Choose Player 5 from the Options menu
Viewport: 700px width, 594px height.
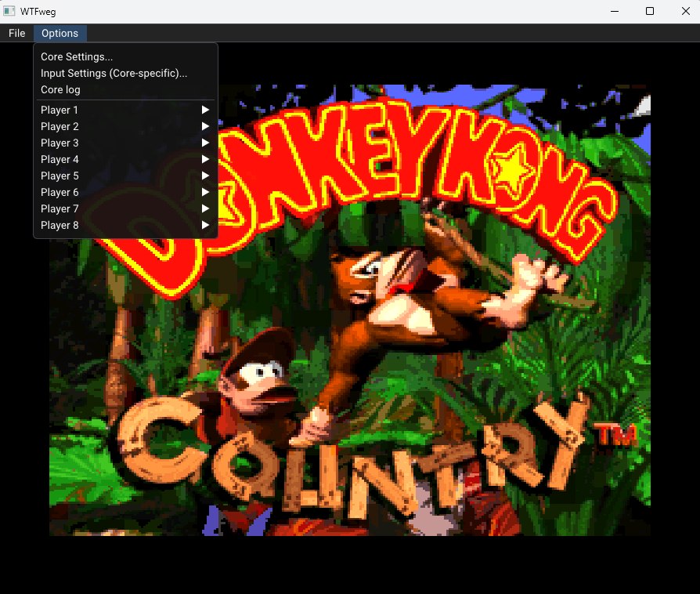(60, 176)
